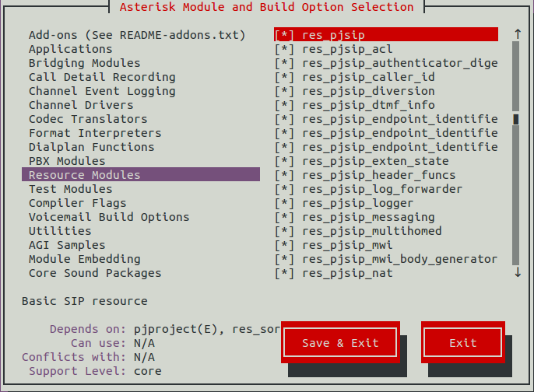
Task: Open the Applications category
Action: [x=71, y=49]
